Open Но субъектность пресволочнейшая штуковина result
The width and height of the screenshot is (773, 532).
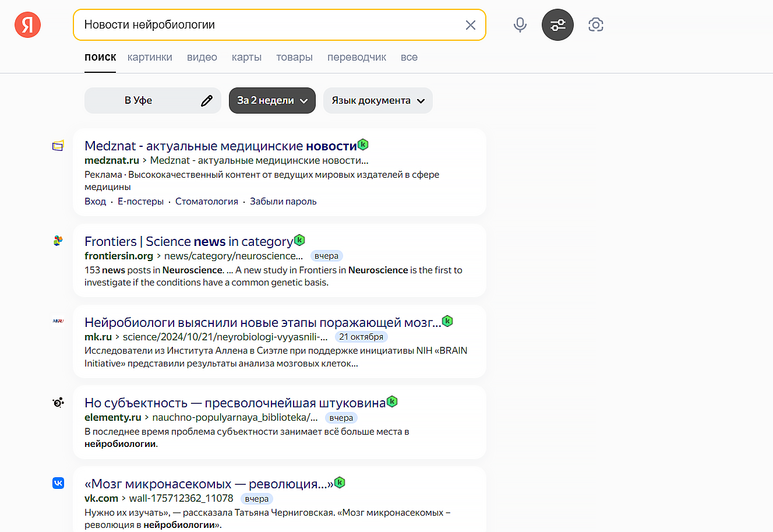point(235,403)
